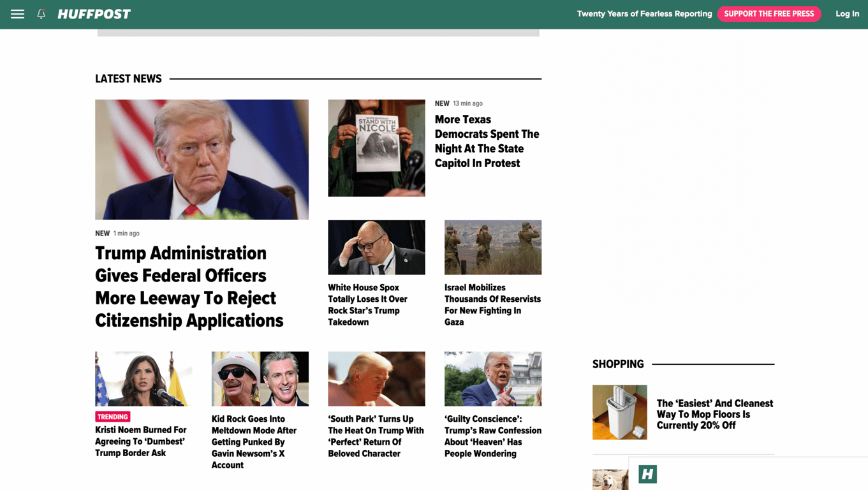Click the HUFFPOST logo in the header

point(94,13)
